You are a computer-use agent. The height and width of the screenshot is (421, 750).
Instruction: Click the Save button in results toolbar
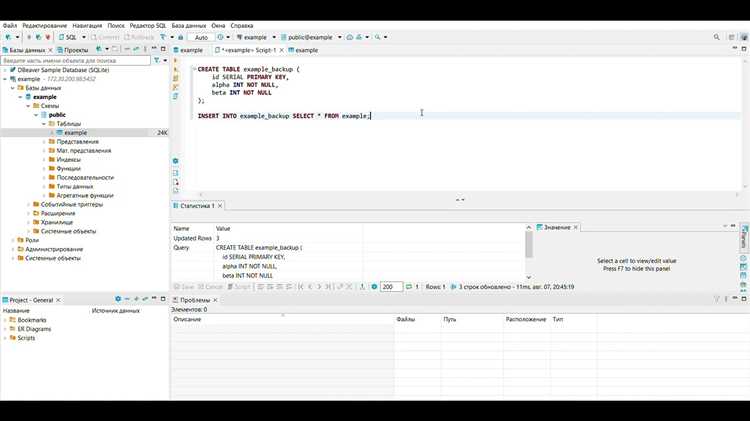(x=184, y=287)
